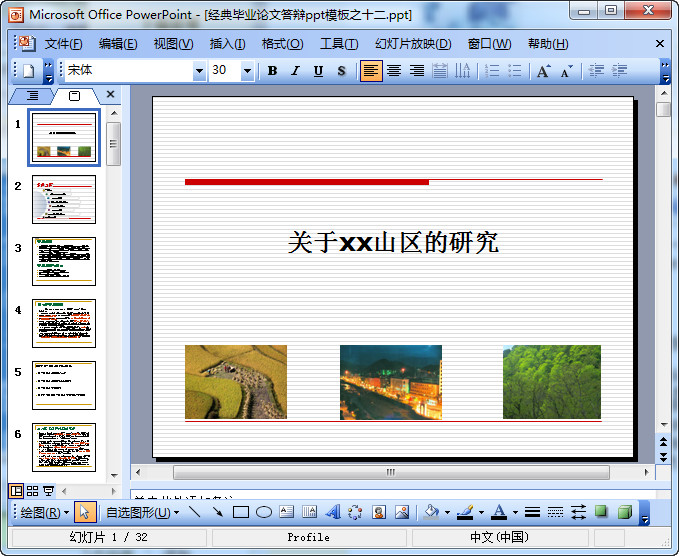This screenshot has width=679, height=556.
Task: Open the 文件(F) menu
Action: (63, 44)
